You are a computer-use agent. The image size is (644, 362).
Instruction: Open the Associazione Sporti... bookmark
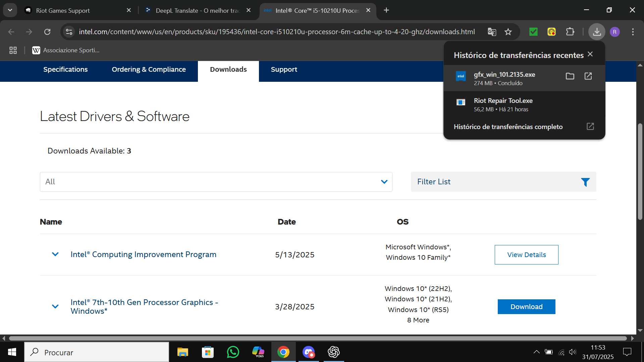pyautogui.click(x=66, y=50)
